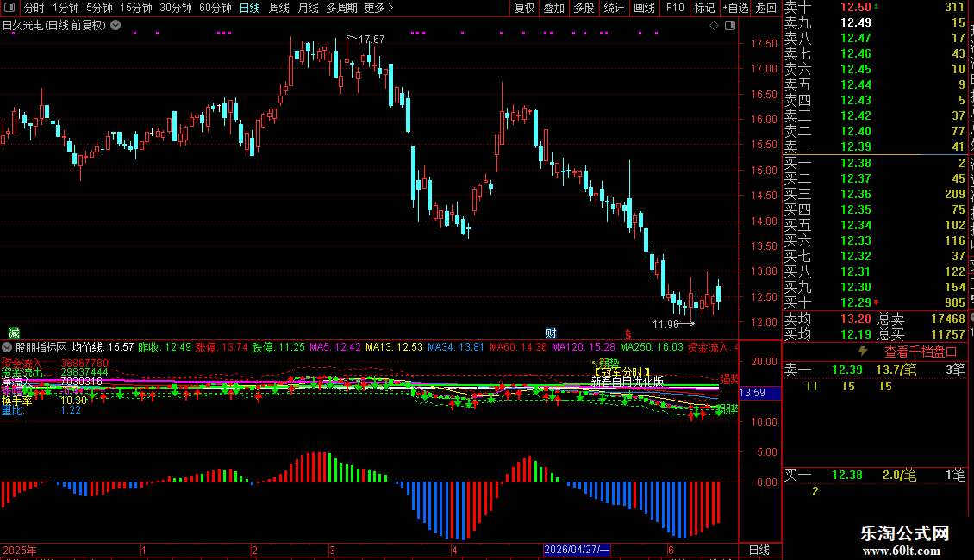The height and width of the screenshot is (560, 974).
Task: Click the green 减 marker icon
Action: [14, 333]
